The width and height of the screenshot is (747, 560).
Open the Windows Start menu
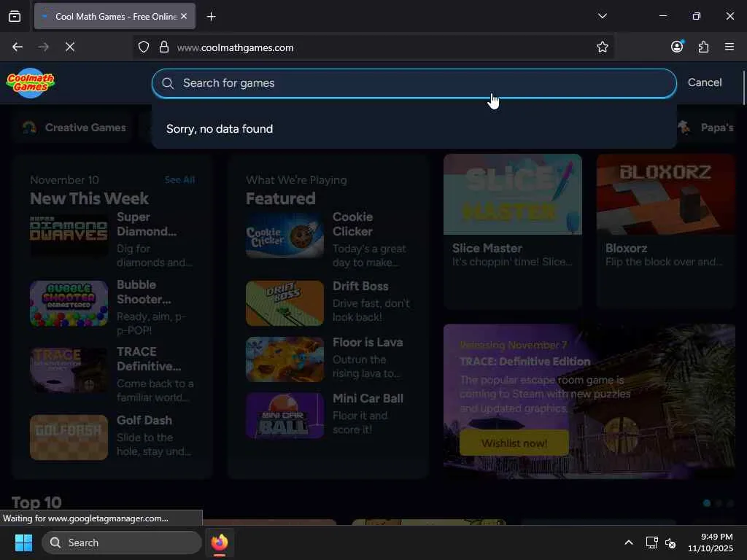pyautogui.click(x=23, y=542)
